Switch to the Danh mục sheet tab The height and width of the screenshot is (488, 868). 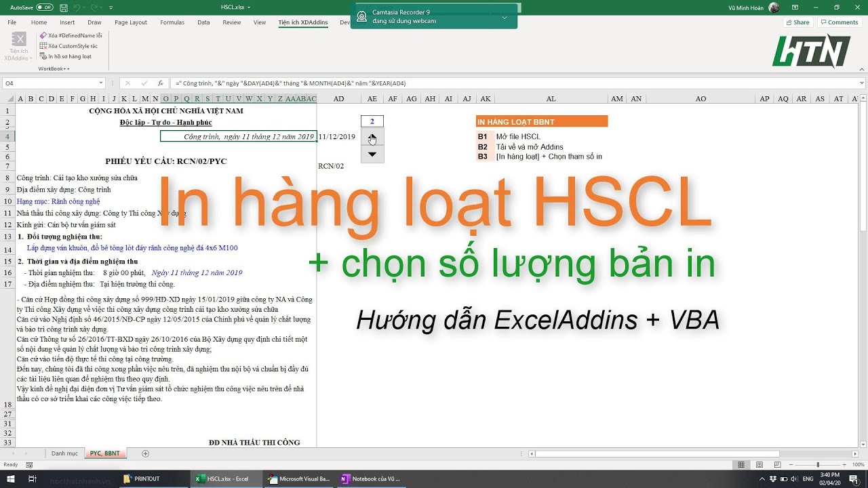click(65, 453)
